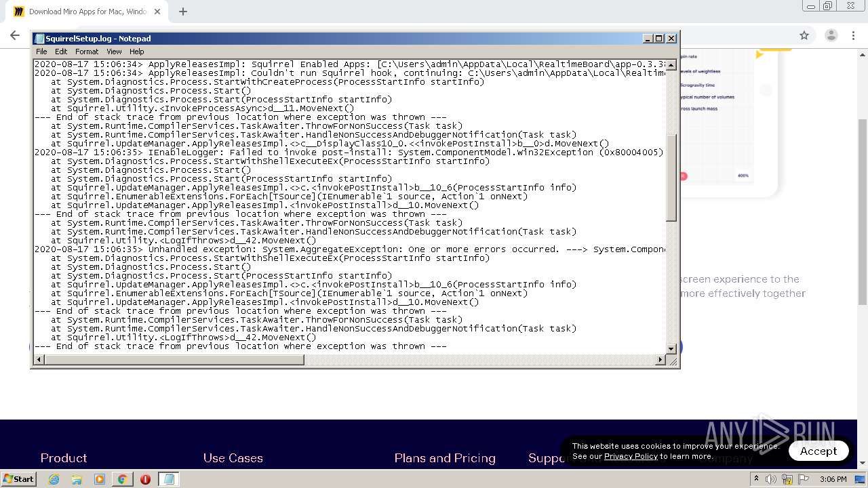Open the volume speaker tray icon
The image size is (868, 488).
771,479
